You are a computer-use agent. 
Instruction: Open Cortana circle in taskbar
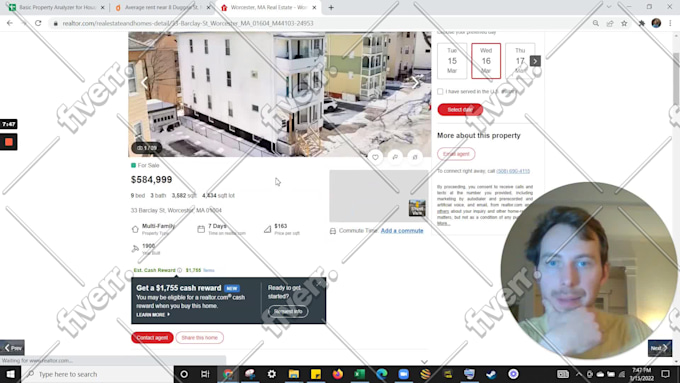point(184,374)
